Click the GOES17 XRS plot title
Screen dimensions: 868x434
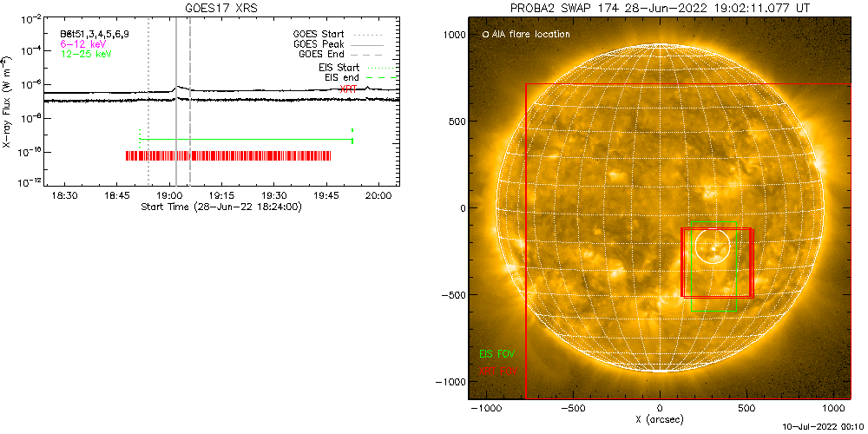pyautogui.click(x=221, y=7)
